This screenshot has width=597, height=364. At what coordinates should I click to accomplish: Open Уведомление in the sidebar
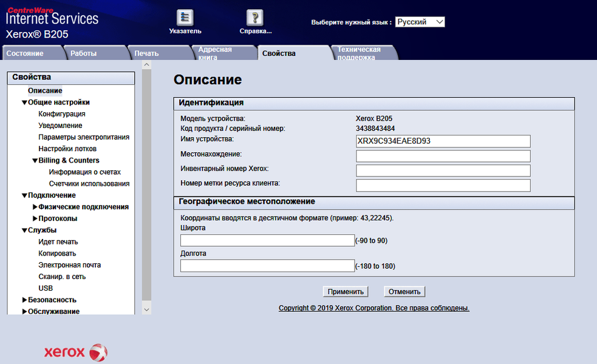pyautogui.click(x=60, y=126)
